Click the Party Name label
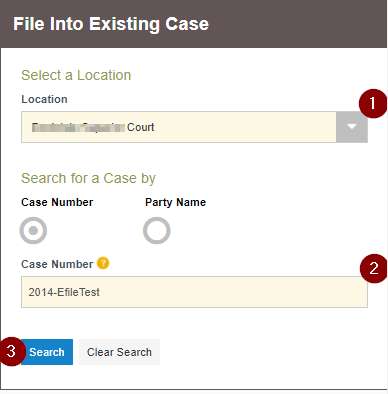This screenshot has height=394, width=388. (x=175, y=202)
